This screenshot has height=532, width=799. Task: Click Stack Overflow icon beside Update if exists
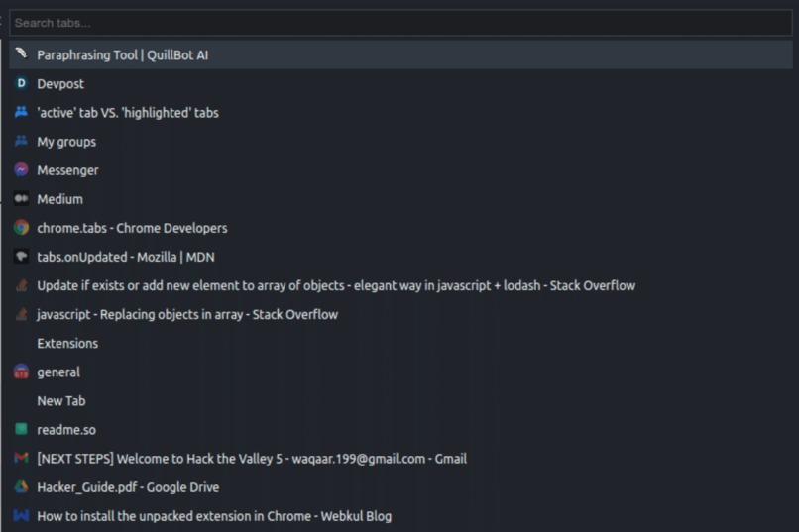click(21, 285)
